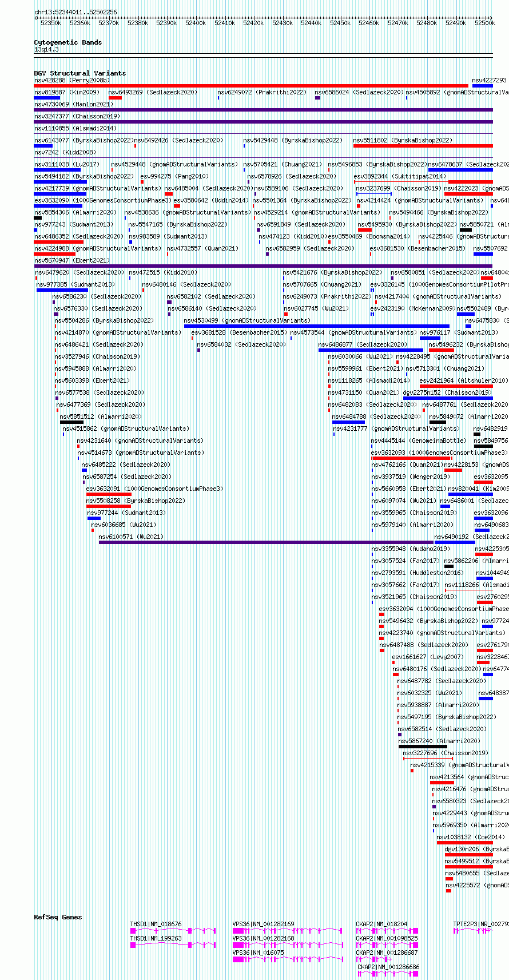Click the purple nsv6100571 feature bar

pyautogui.click(x=267, y=542)
